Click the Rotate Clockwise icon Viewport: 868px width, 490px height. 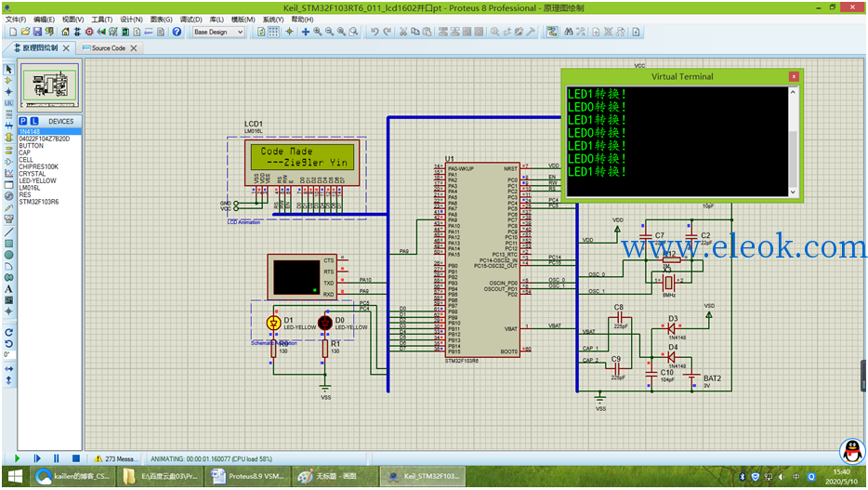coord(8,332)
